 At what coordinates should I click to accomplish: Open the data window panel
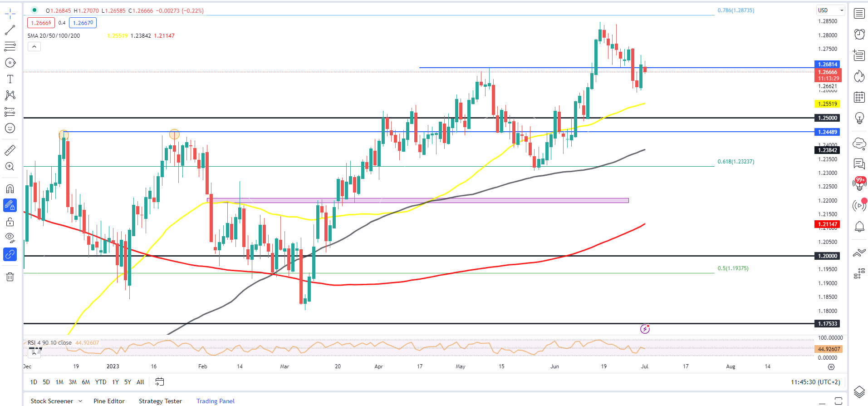click(x=859, y=55)
